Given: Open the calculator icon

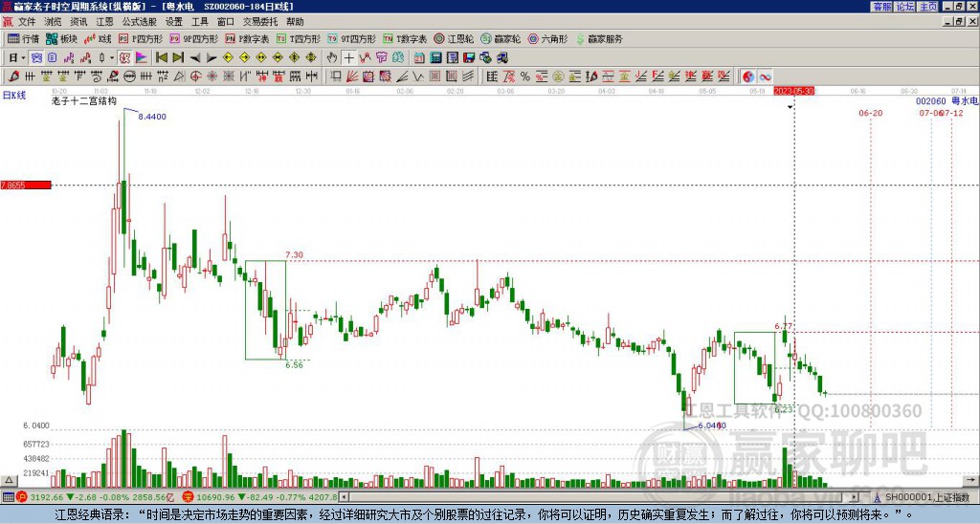Looking at the screenshot, I should (x=435, y=57).
